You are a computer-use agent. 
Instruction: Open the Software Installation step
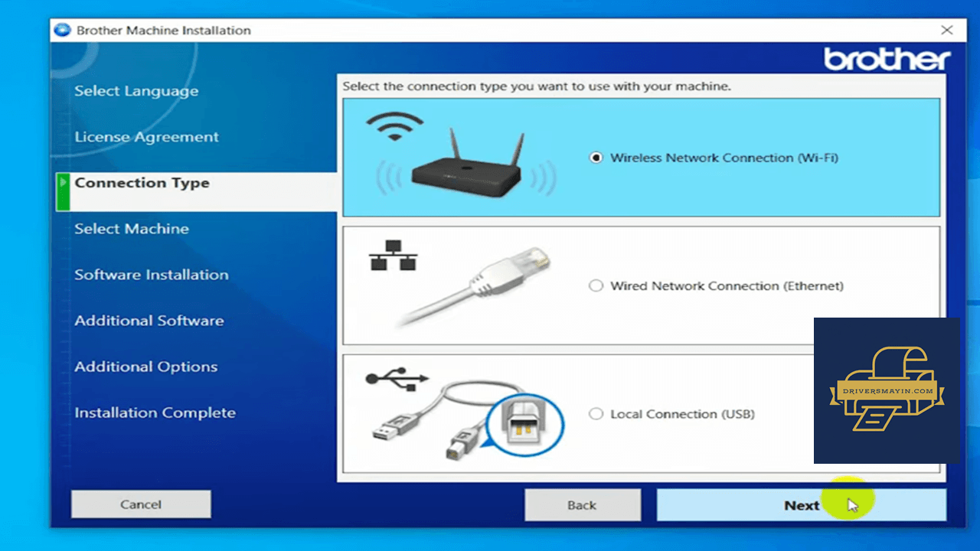tap(152, 275)
